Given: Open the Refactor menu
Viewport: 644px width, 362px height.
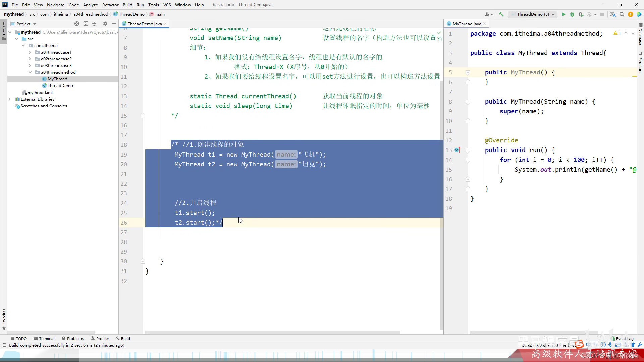Looking at the screenshot, I should (110, 5).
